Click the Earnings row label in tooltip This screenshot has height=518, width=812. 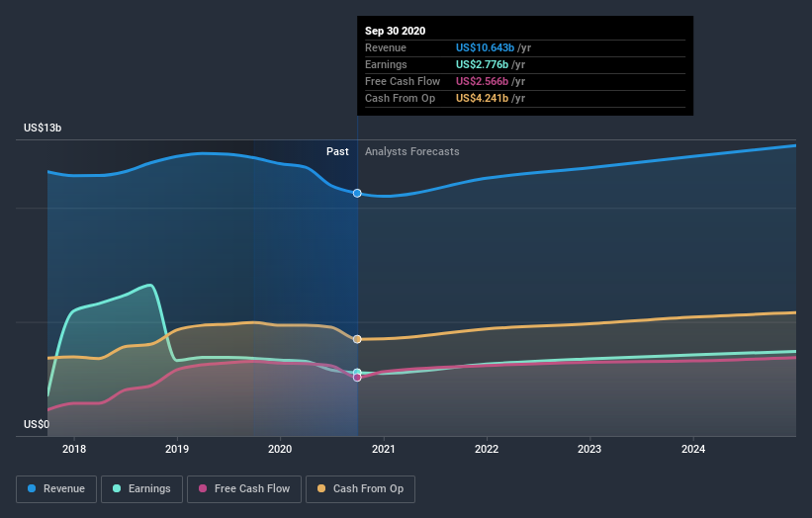(x=386, y=64)
